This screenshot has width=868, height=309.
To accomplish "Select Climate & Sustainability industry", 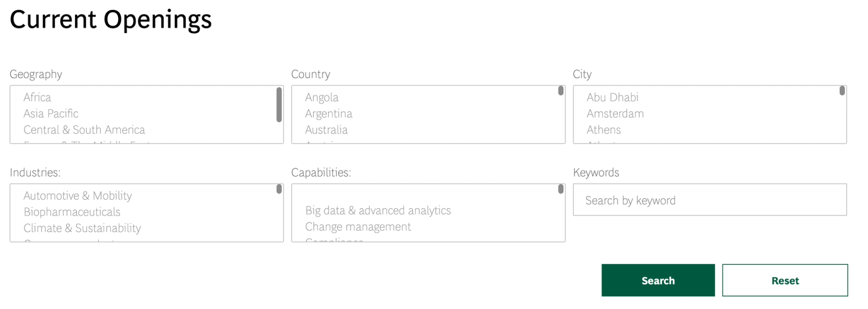I will point(82,228).
